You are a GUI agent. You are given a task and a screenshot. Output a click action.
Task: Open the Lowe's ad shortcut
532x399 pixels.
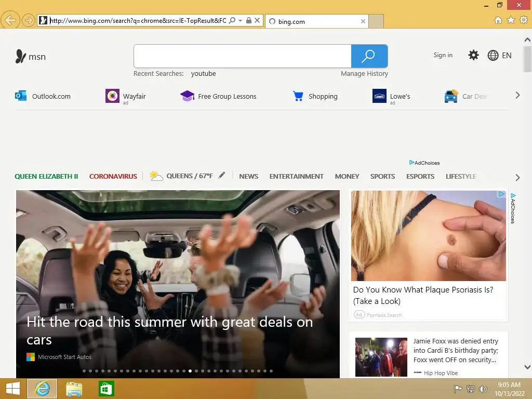(391, 97)
